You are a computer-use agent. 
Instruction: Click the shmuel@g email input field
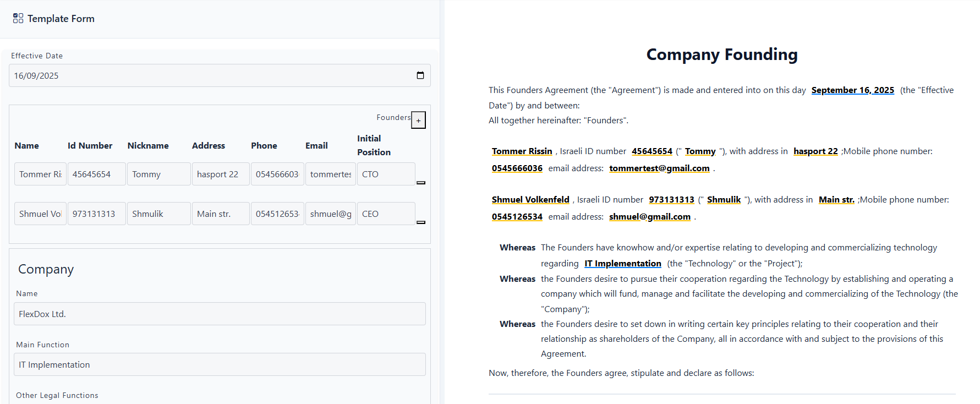[330, 214]
